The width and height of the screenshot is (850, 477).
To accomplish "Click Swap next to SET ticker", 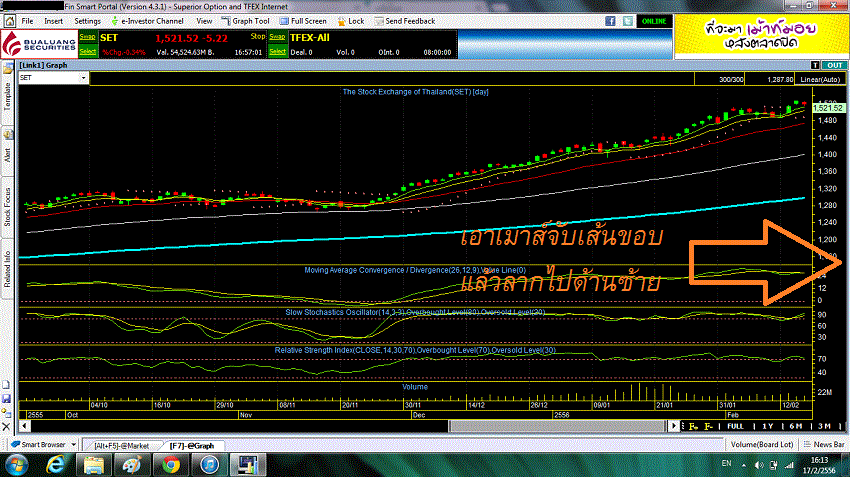I will click(x=87, y=37).
